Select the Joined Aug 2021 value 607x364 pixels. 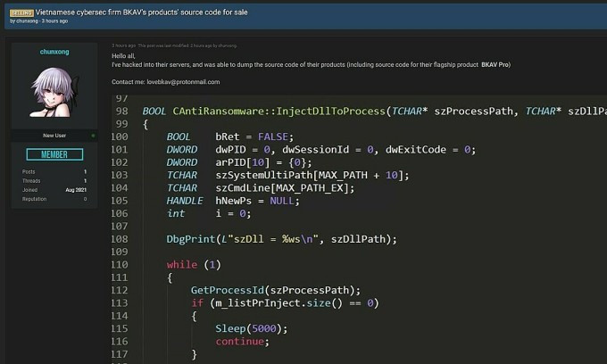pos(76,190)
